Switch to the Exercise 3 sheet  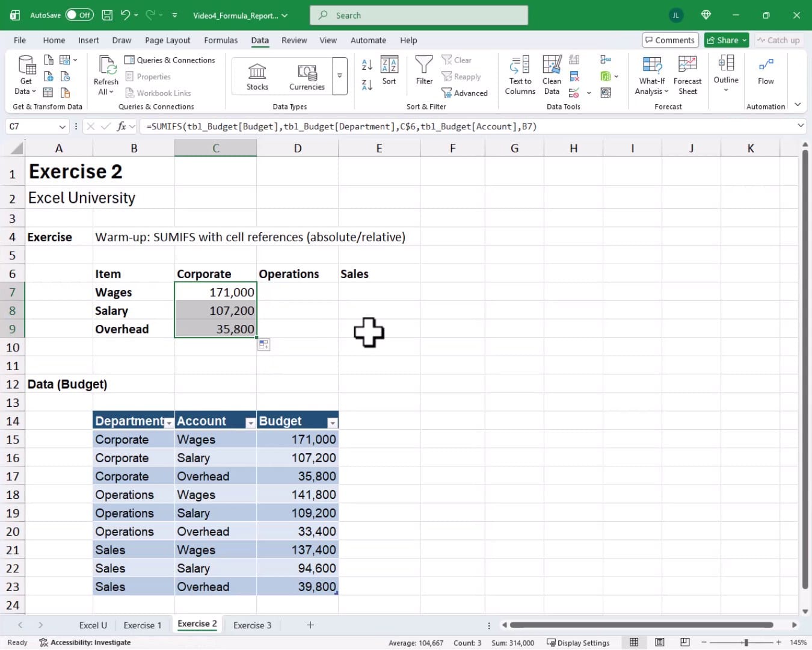click(252, 625)
